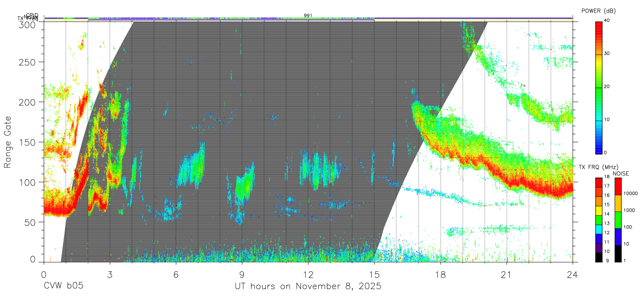Click the 18 MHz label on TX FRQ legend
644x297 pixels.
pyautogui.click(x=607, y=177)
